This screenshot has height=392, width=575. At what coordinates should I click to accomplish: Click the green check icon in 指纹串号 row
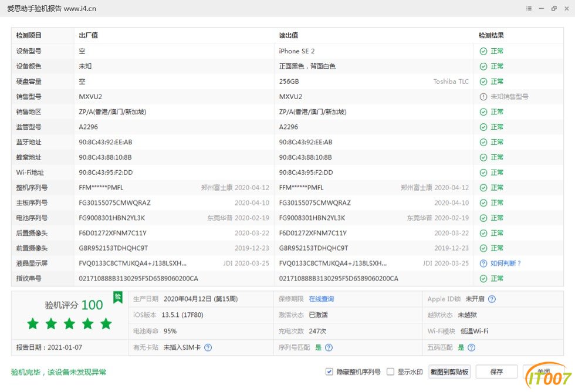(483, 279)
